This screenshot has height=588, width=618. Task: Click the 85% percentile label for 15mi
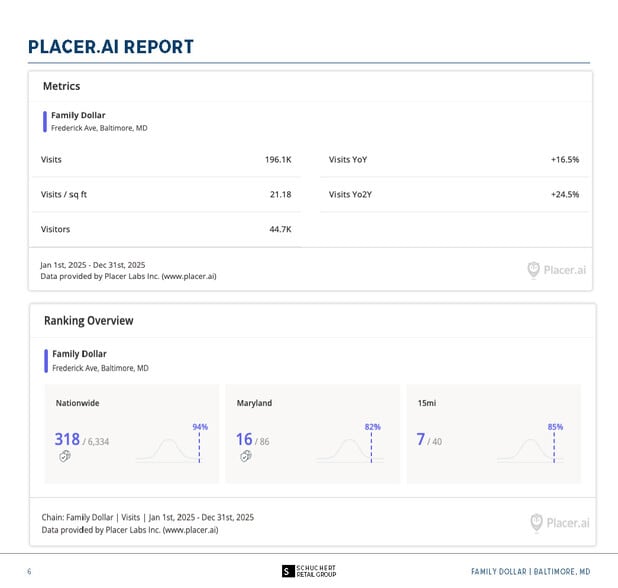555,427
